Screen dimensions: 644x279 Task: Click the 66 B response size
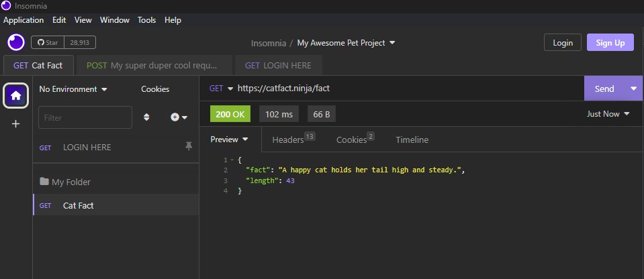click(322, 114)
